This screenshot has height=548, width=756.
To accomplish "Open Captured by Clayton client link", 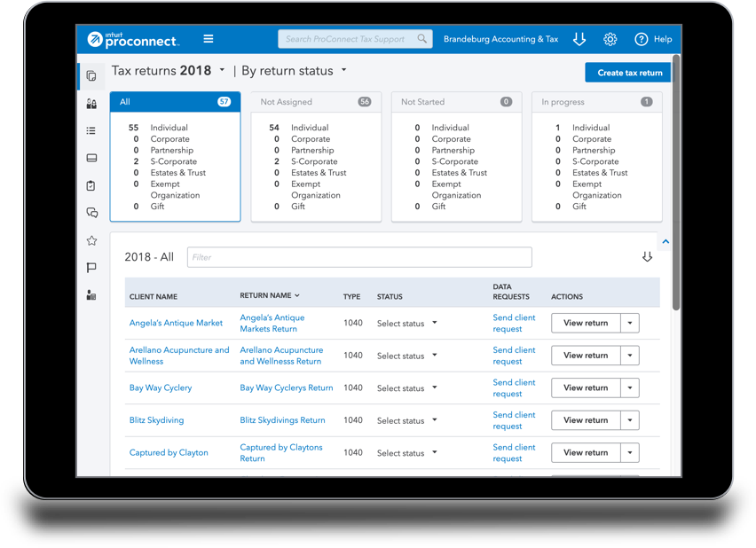I will [169, 452].
